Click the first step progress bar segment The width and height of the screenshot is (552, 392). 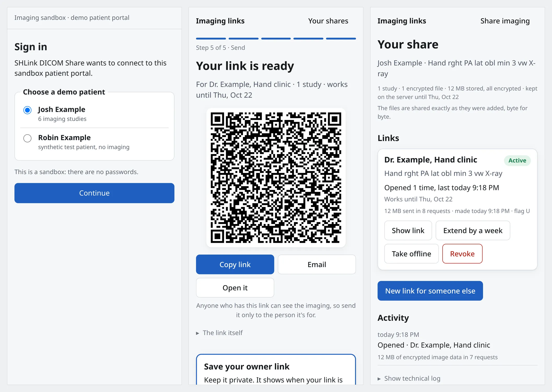click(x=211, y=39)
